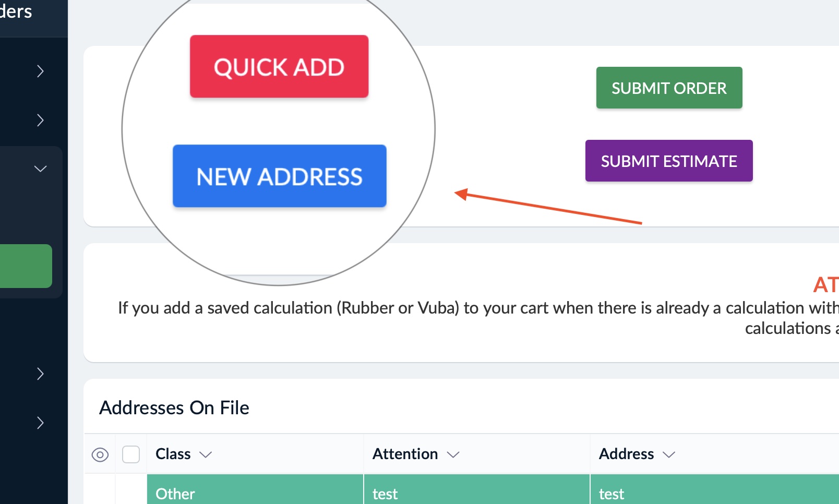Open the Attention column dropdown arrow
The width and height of the screenshot is (839, 504).
pos(453,454)
